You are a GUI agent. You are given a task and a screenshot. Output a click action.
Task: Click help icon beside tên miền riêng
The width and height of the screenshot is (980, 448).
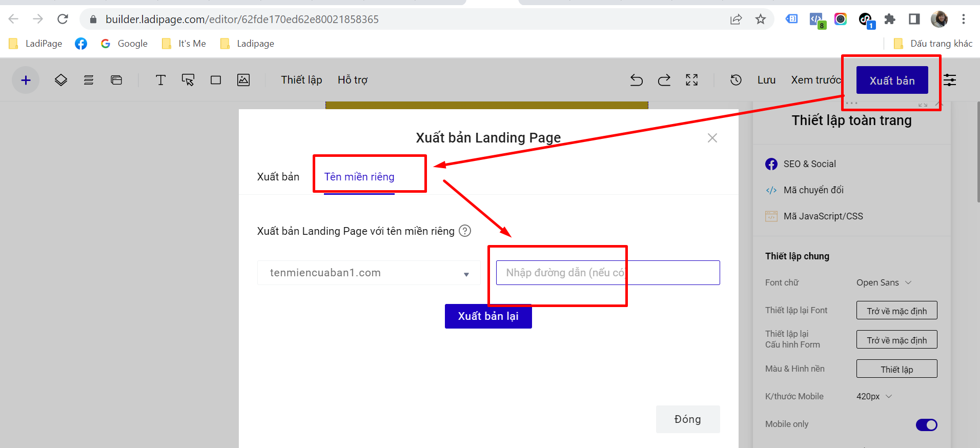click(465, 231)
